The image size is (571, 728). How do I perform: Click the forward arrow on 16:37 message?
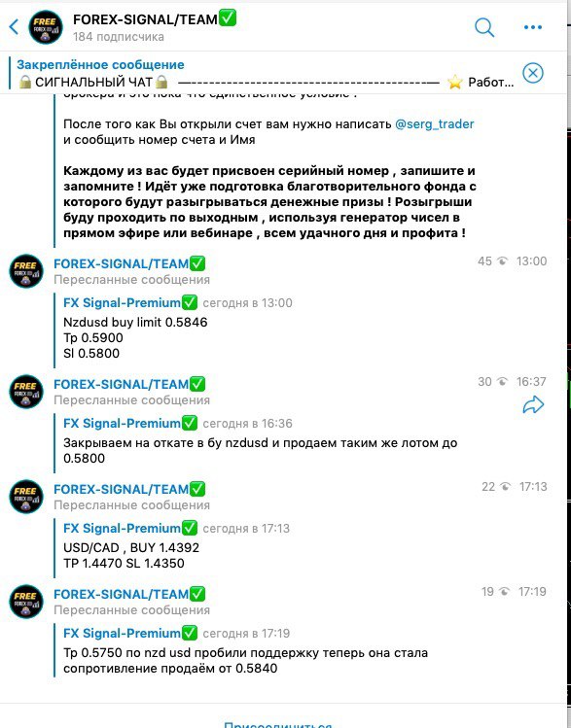[533, 404]
